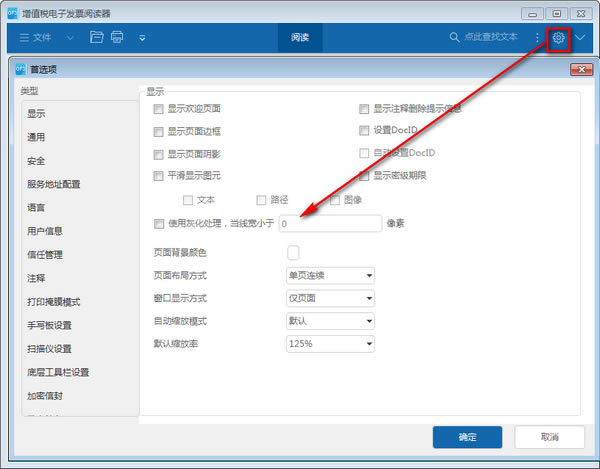Screen dimensions: 600x469
Task: Click the 确定 button
Action: [x=467, y=437]
